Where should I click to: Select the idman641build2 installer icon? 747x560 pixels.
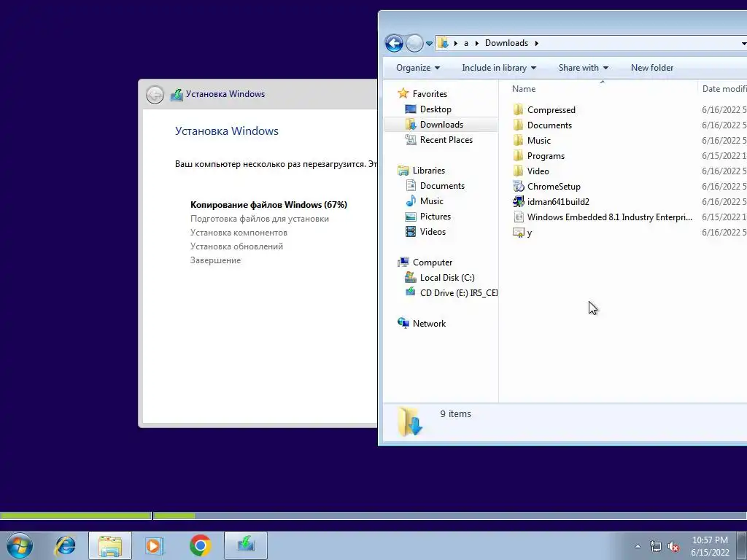519,201
